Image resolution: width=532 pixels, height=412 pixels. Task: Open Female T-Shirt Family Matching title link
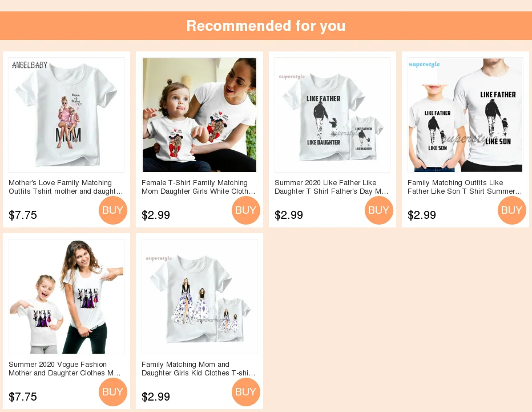[x=199, y=187]
